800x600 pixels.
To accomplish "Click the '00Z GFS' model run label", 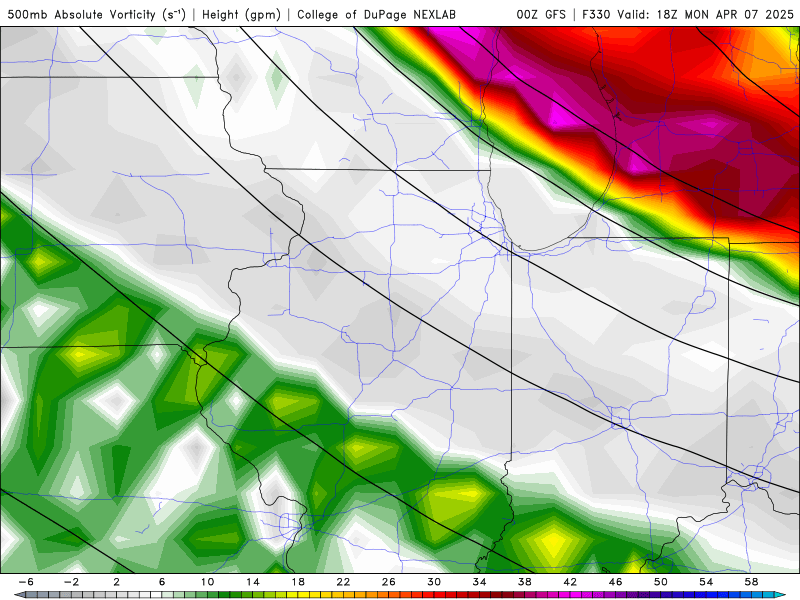I will point(541,14).
